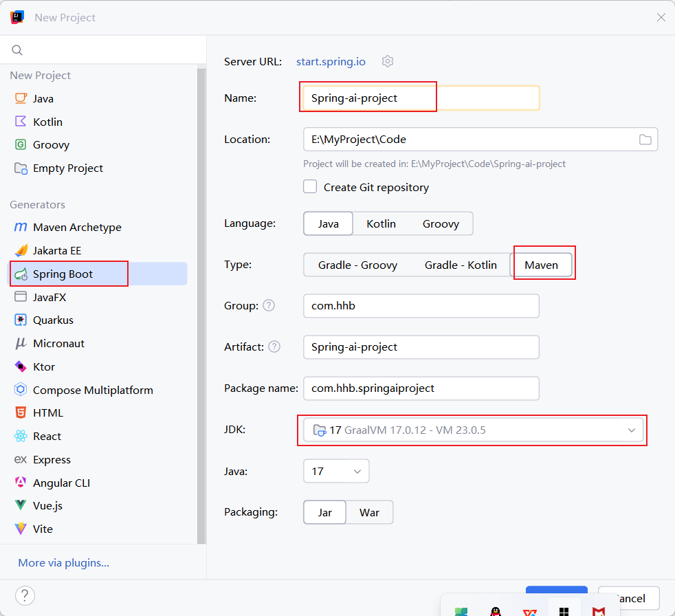This screenshot has width=675, height=616.
Task: Select Compose Multiplatform text label
Action: tap(93, 390)
